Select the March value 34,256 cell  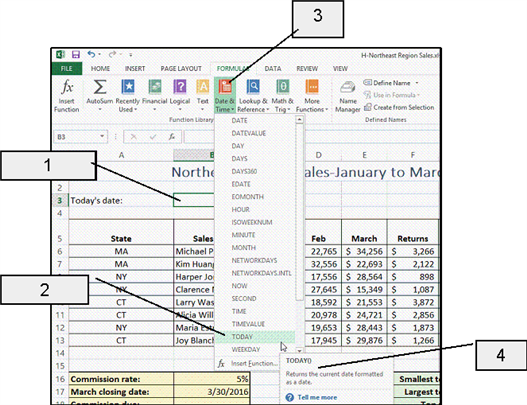pos(364,251)
